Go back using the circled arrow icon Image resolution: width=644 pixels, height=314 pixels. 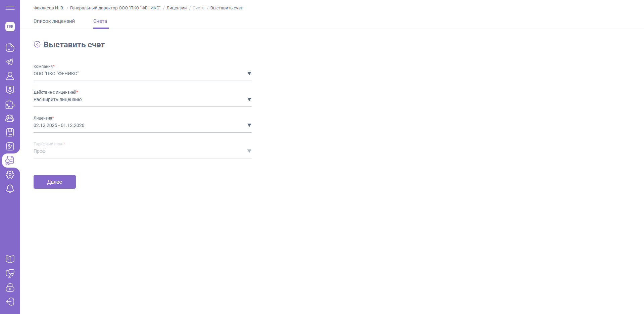click(x=37, y=44)
